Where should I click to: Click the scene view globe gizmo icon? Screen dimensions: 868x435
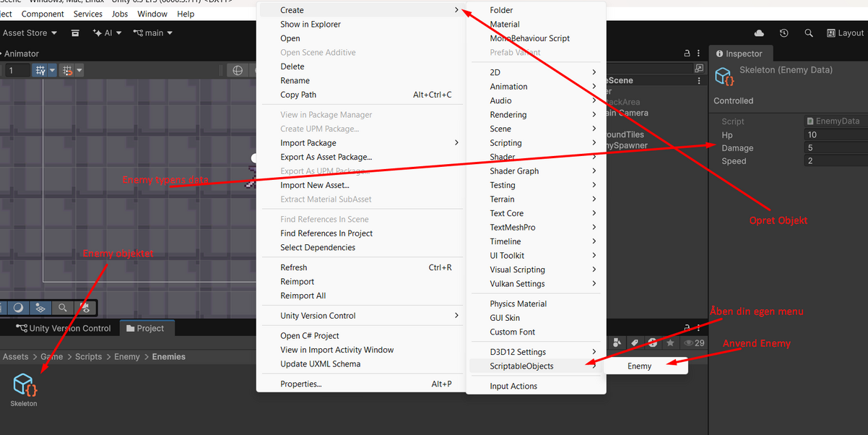click(x=238, y=70)
